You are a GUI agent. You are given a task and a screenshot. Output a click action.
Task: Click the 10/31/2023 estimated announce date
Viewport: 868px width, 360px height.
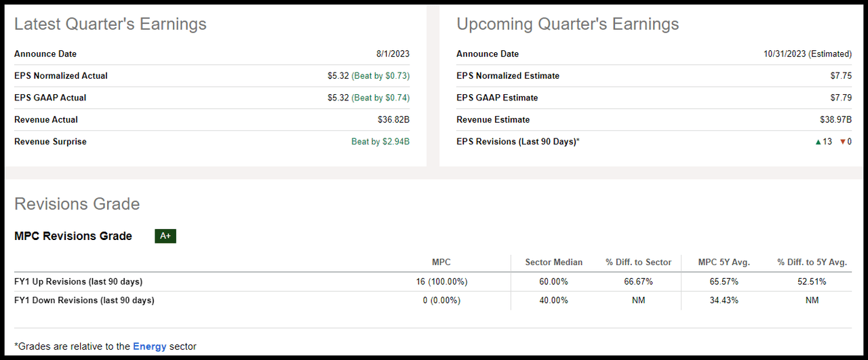point(807,54)
